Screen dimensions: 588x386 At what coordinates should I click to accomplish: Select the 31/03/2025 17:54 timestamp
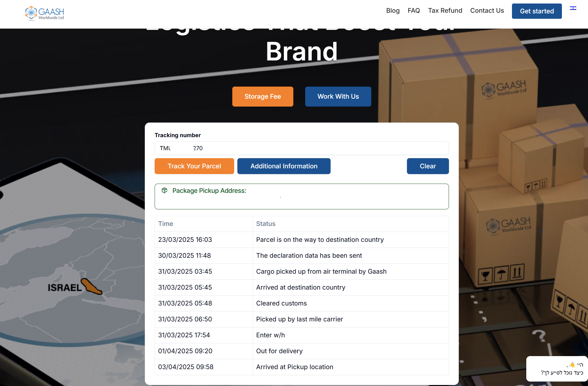click(x=184, y=335)
